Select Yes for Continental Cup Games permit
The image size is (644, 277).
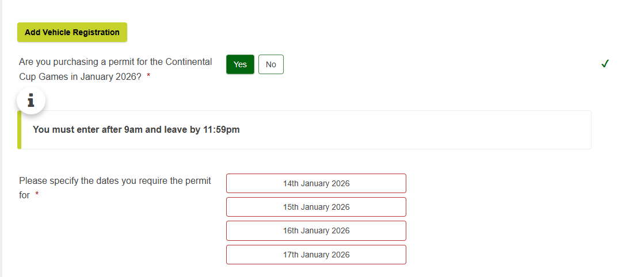coord(240,64)
